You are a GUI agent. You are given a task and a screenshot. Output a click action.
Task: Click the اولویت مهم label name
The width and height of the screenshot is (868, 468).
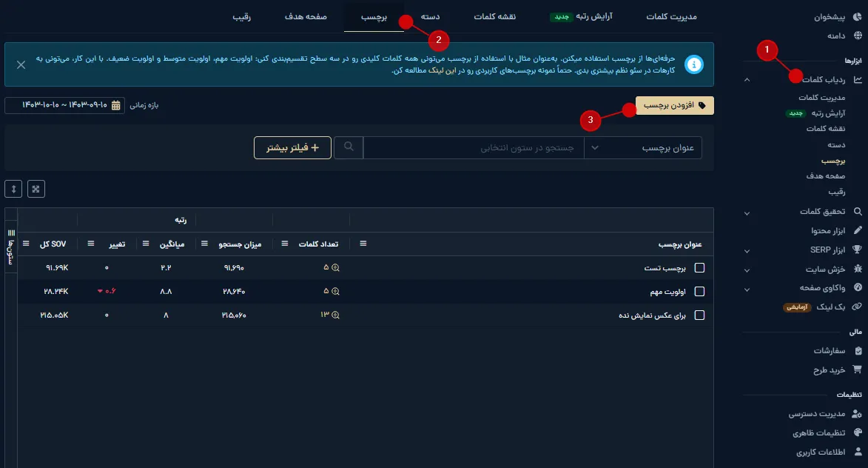pyautogui.click(x=667, y=292)
